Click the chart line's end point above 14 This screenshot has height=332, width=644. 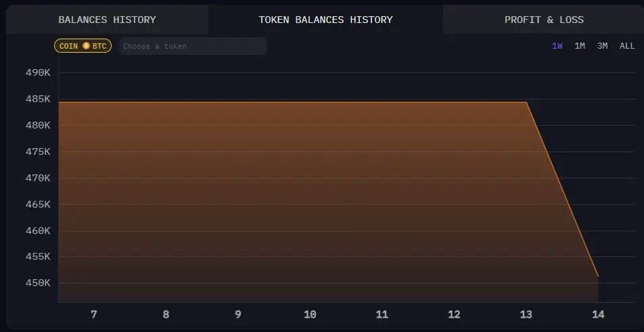pyautogui.click(x=598, y=276)
